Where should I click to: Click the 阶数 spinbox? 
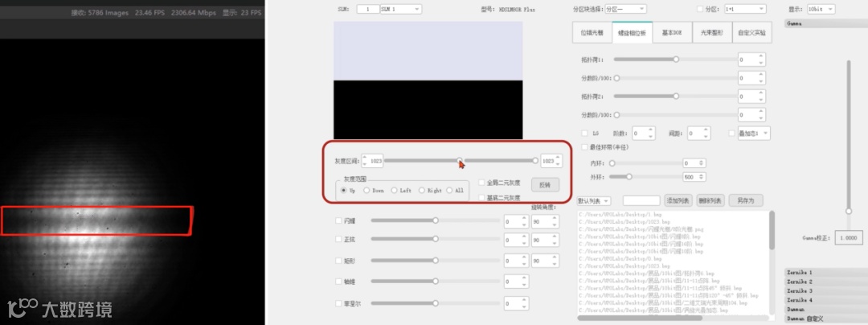click(x=643, y=134)
